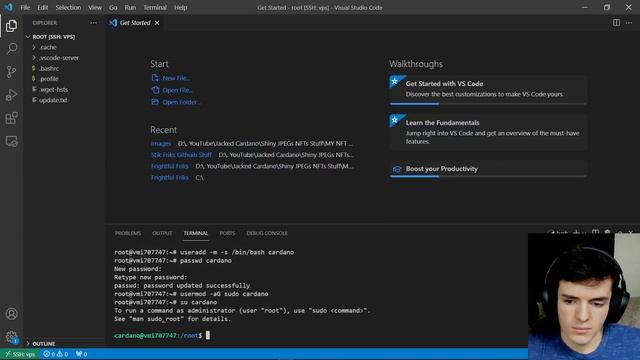
Task: Split the editor to the right
Action: coord(616,23)
